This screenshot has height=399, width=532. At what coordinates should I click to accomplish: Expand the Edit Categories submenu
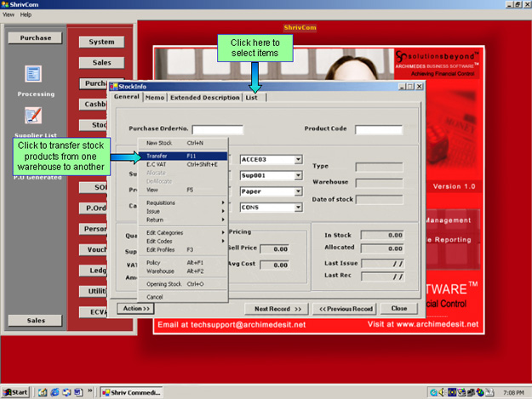pyautogui.click(x=183, y=232)
